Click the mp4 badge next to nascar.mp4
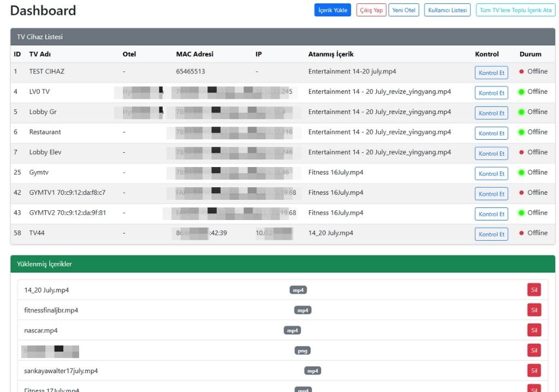 (292, 330)
